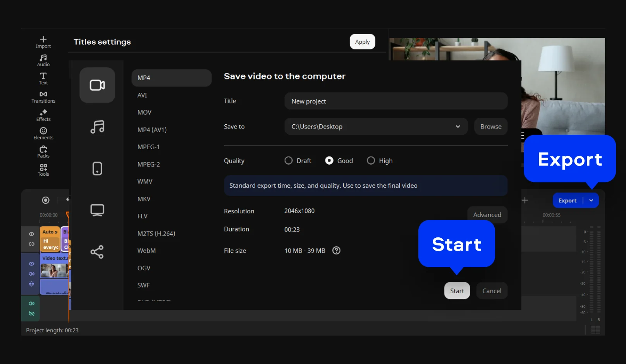Expand the Save to folder dropdown
This screenshot has width=626, height=364.
point(458,127)
